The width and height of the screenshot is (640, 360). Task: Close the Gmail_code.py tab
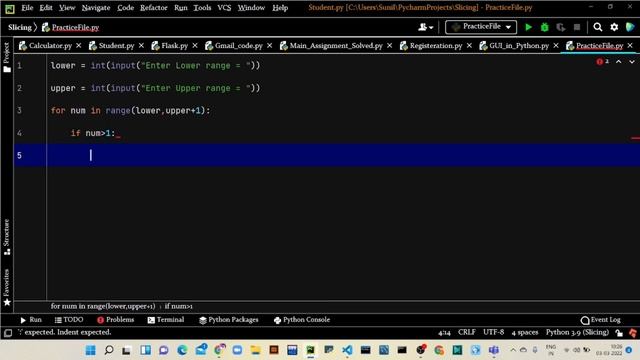point(269,46)
